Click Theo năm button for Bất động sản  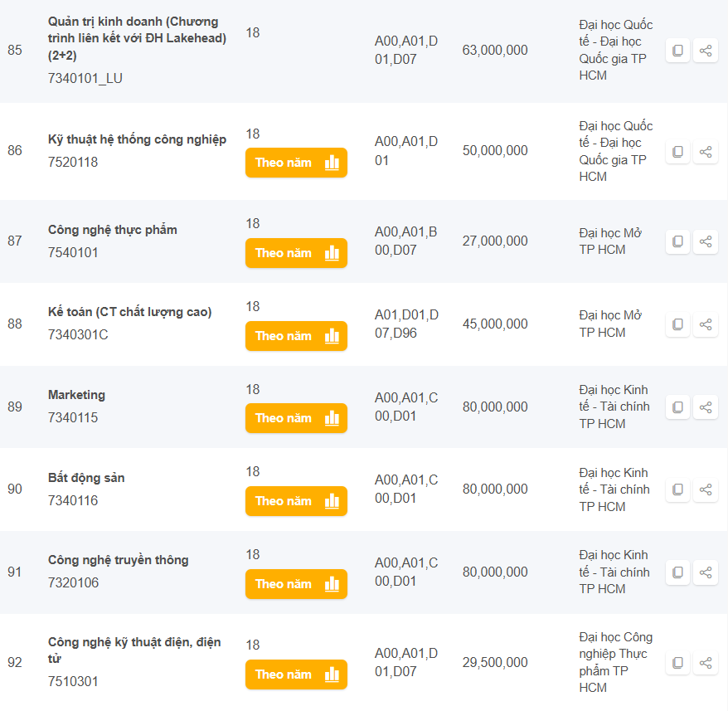pyautogui.click(x=296, y=501)
